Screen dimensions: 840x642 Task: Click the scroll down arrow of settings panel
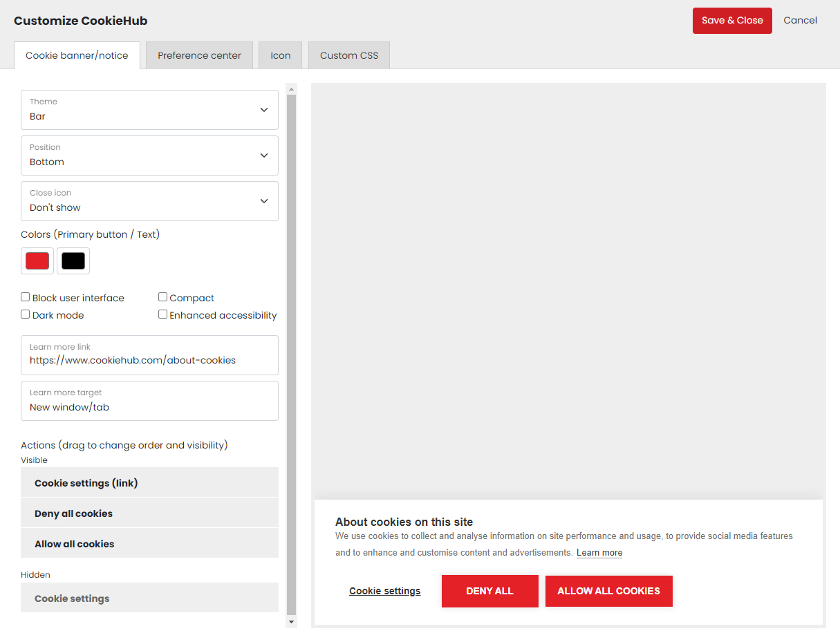coord(291,622)
